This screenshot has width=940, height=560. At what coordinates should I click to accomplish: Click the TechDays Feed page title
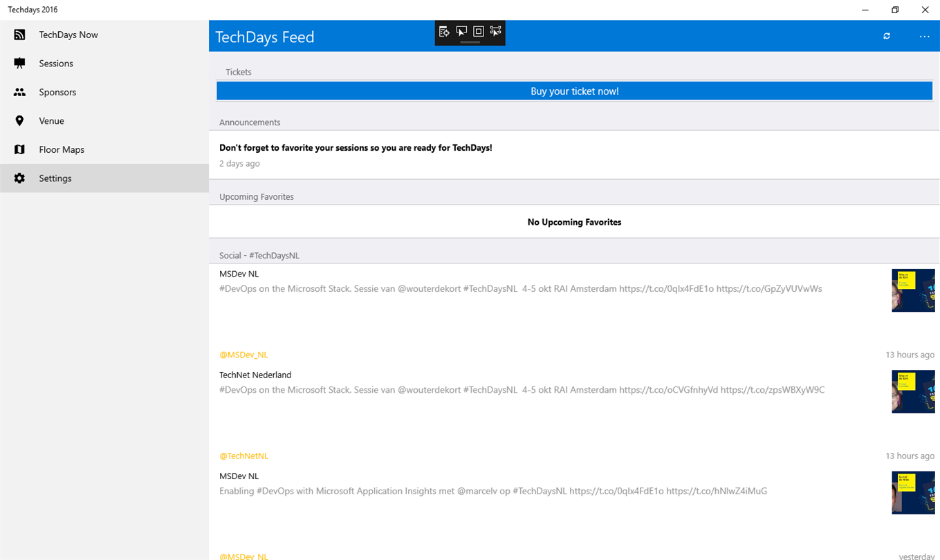click(265, 37)
